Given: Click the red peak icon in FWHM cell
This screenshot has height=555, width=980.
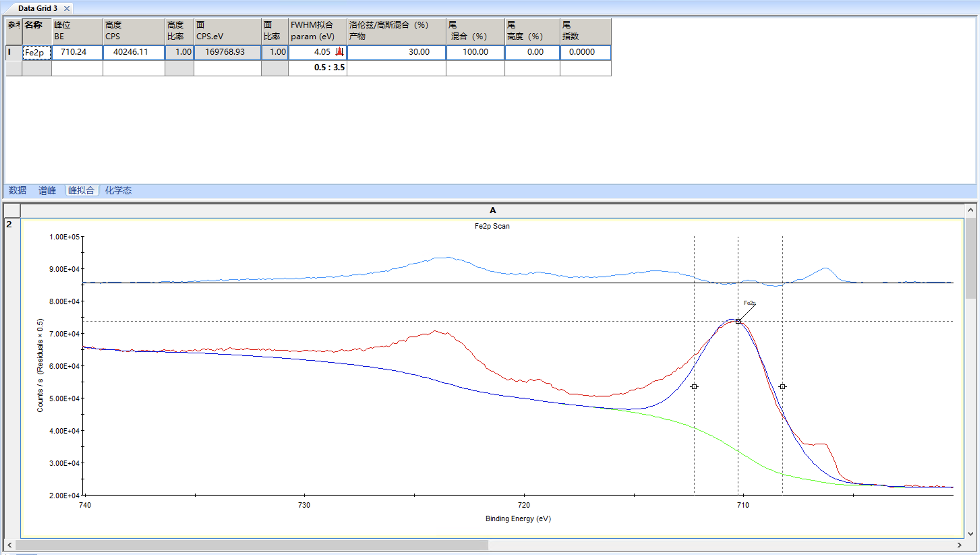Looking at the screenshot, I should click(x=339, y=52).
